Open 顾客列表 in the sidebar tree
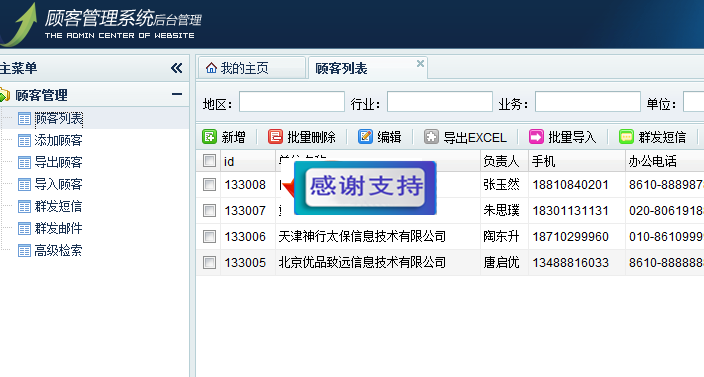 point(59,118)
